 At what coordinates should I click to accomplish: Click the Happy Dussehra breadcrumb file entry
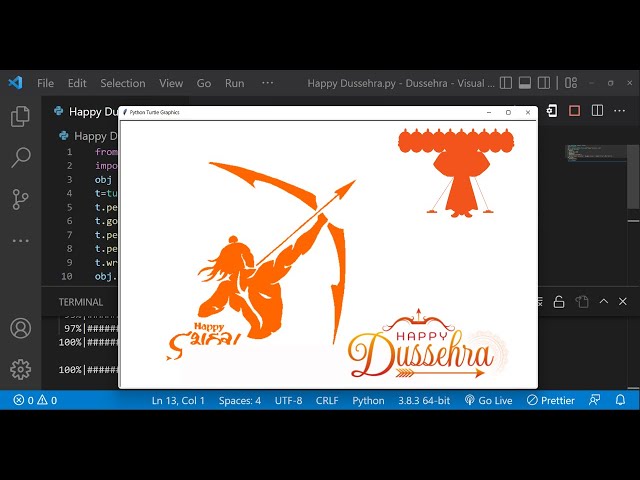(88, 136)
